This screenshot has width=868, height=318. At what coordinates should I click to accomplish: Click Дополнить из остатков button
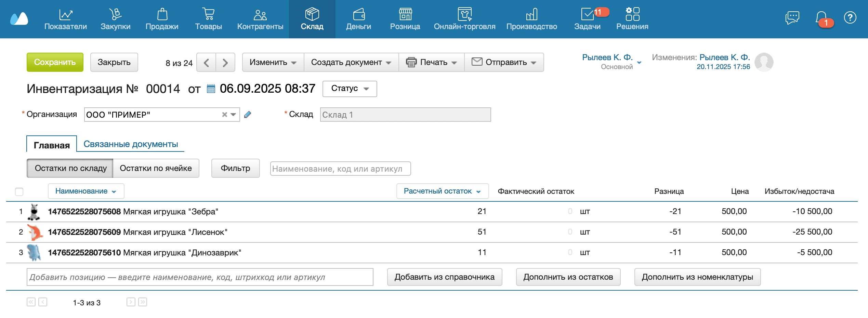point(568,277)
